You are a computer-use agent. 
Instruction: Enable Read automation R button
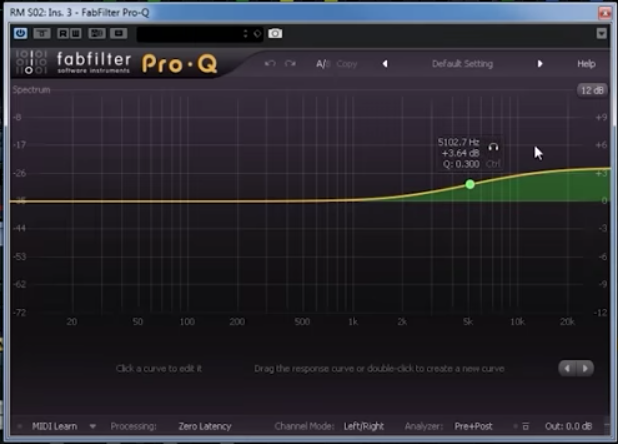[63, 33]
